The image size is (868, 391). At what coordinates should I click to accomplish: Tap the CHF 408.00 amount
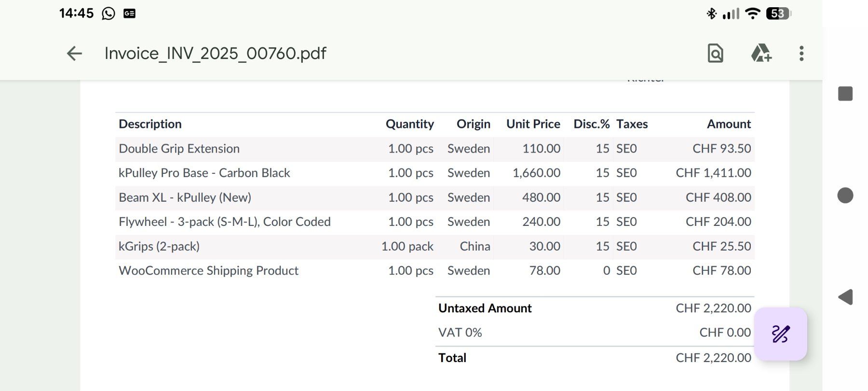click(x=719, y=197)
